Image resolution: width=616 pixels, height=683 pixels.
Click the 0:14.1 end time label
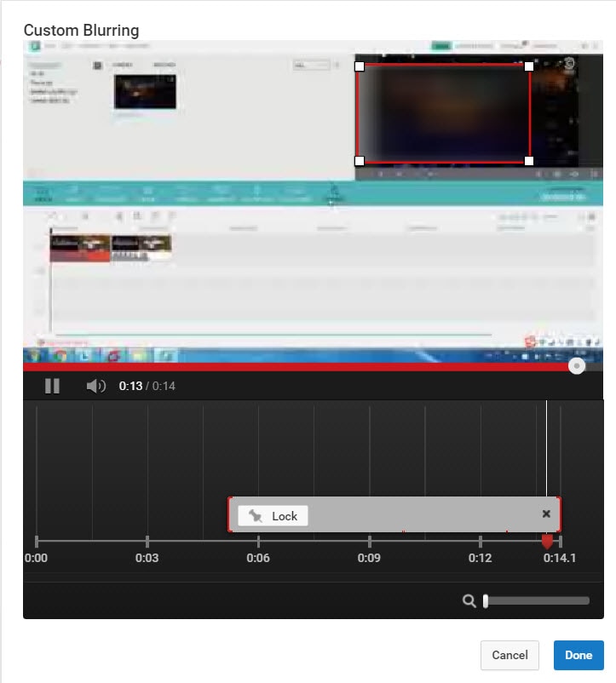tap(560, 558)
